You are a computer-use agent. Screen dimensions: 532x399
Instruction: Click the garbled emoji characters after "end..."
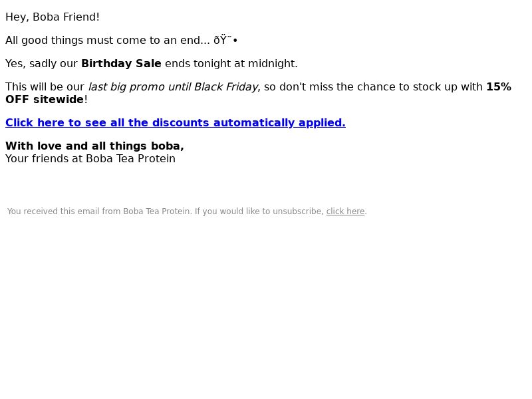pyautogui.click(x=225, y=41)
